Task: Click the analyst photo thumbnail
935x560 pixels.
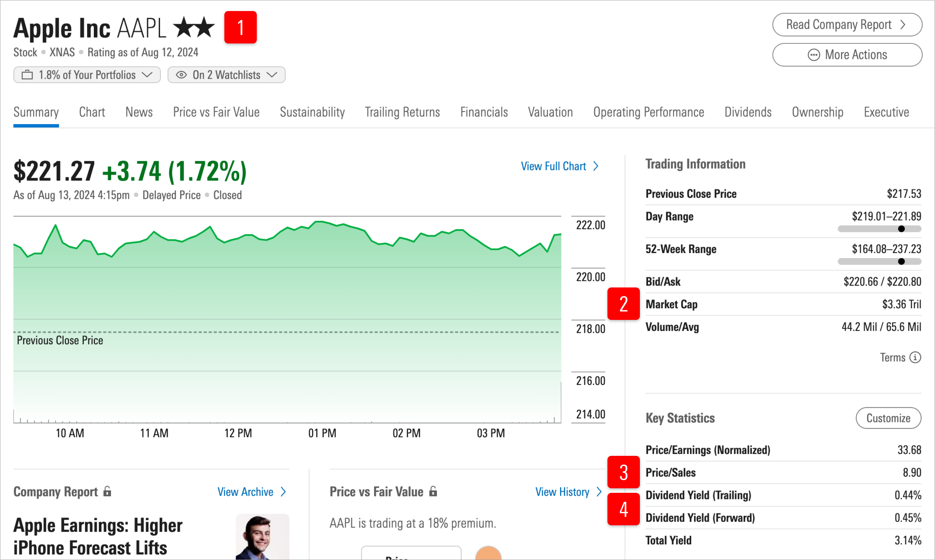Action: 262,537
